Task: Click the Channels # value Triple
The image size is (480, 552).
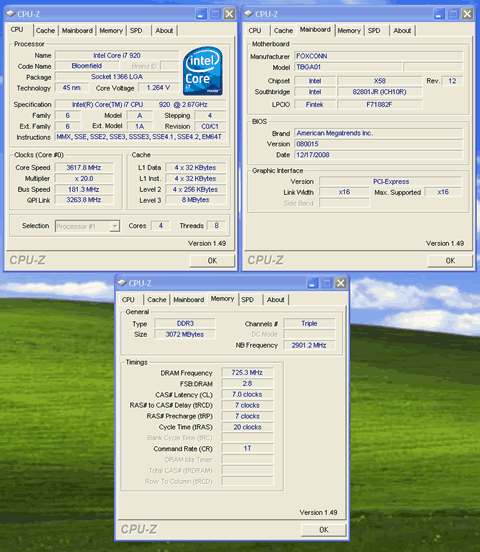Action: pos(309,324)
